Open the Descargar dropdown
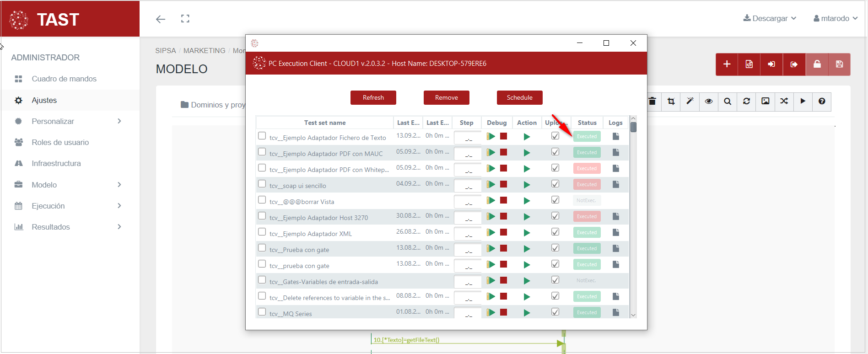The image size is (868, 354). point(770,18)
